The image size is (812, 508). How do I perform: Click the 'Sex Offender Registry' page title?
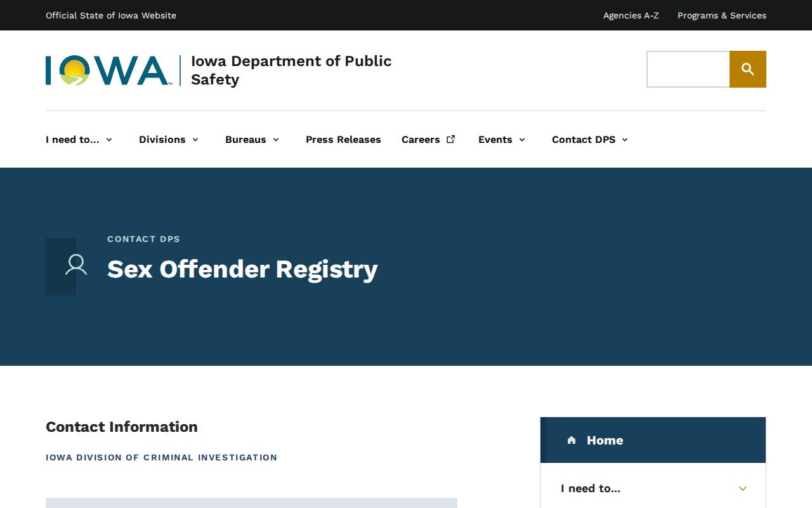[242, 269]
